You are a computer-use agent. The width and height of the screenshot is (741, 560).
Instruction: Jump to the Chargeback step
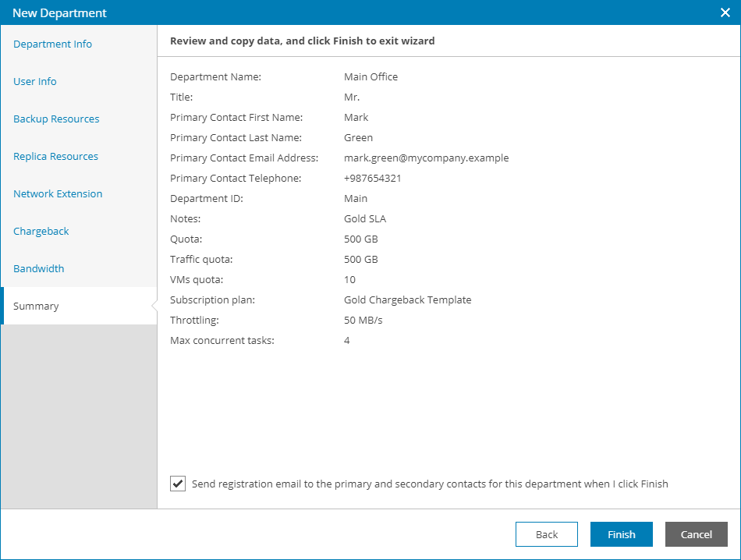pos(41,232)
